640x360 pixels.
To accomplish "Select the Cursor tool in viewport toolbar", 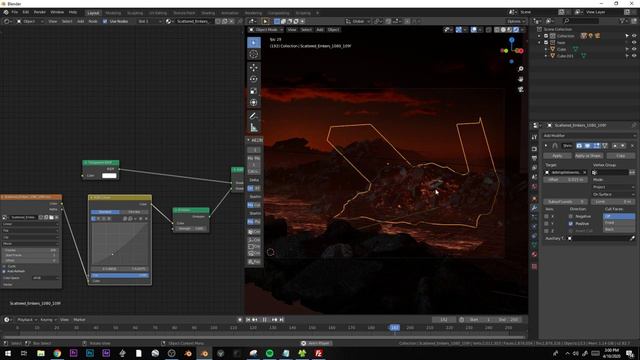I will pos(253,54).
